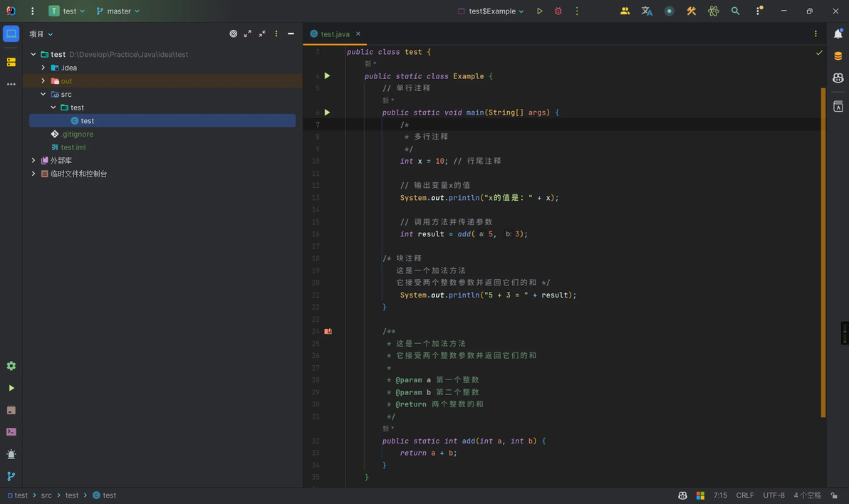Collapse the test root project folder
The width and height of the screenshot is (849, 504).
[33, 54]
